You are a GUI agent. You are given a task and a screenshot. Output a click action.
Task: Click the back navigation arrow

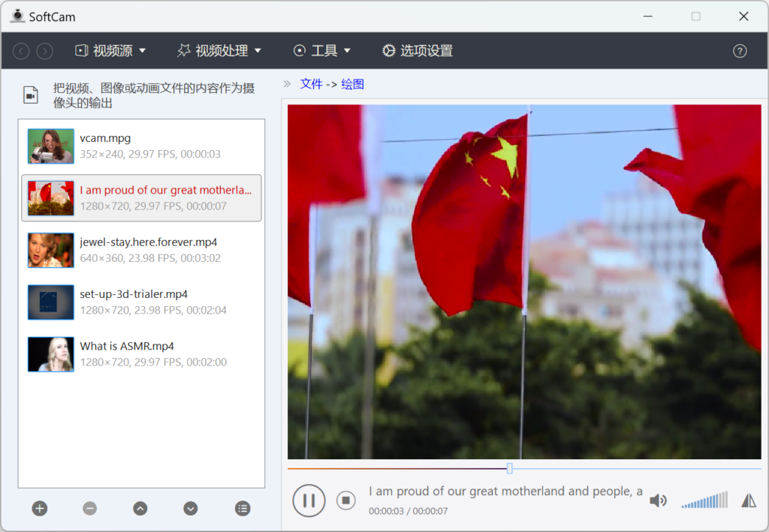point(20,51)
